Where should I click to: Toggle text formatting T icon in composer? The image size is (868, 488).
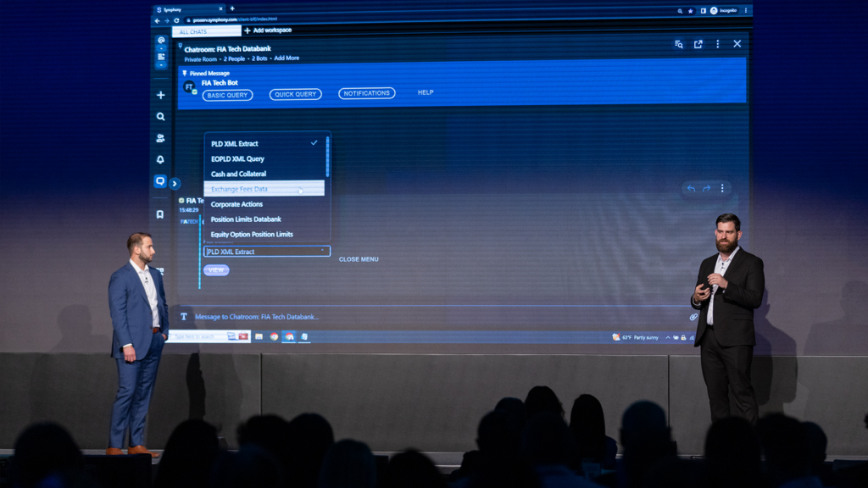click(x=184, y=317)
